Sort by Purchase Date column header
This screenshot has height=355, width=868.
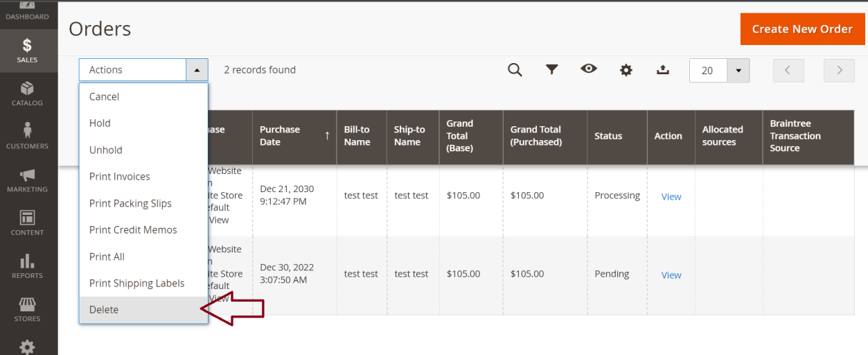pos(294,136)
